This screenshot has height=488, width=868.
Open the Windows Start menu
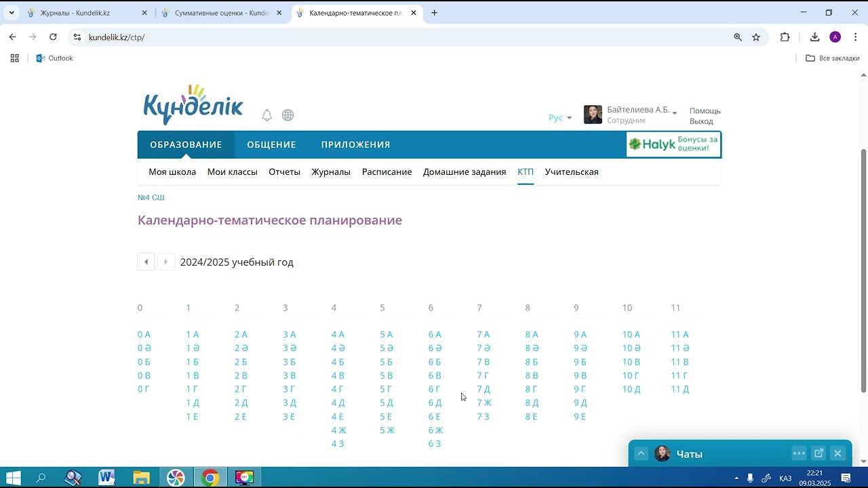coord(13,478)
